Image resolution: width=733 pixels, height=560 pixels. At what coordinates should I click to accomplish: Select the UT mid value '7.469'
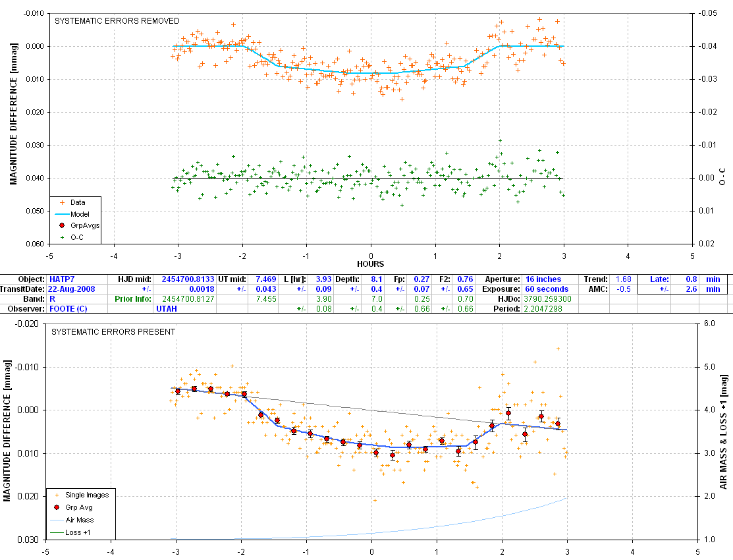(266, 279)
